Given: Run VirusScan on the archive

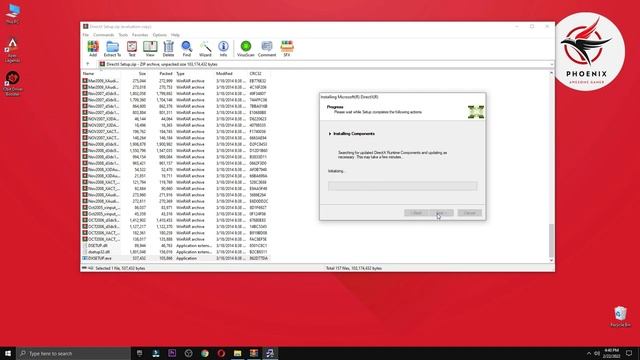Looking at the screenshot, I should pyautogui.click(x=246, y=49).
